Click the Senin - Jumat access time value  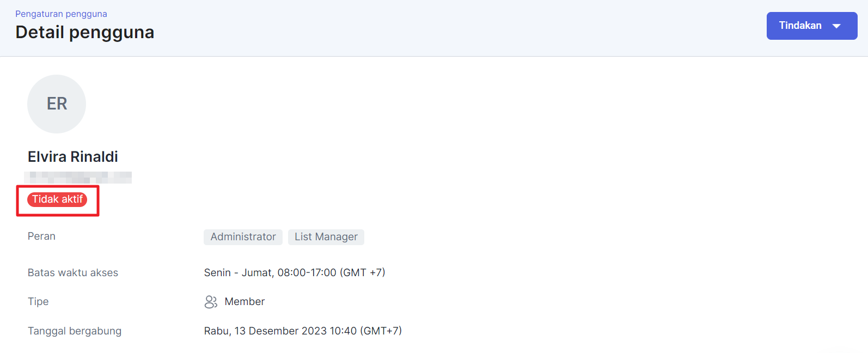coord(294,273)
